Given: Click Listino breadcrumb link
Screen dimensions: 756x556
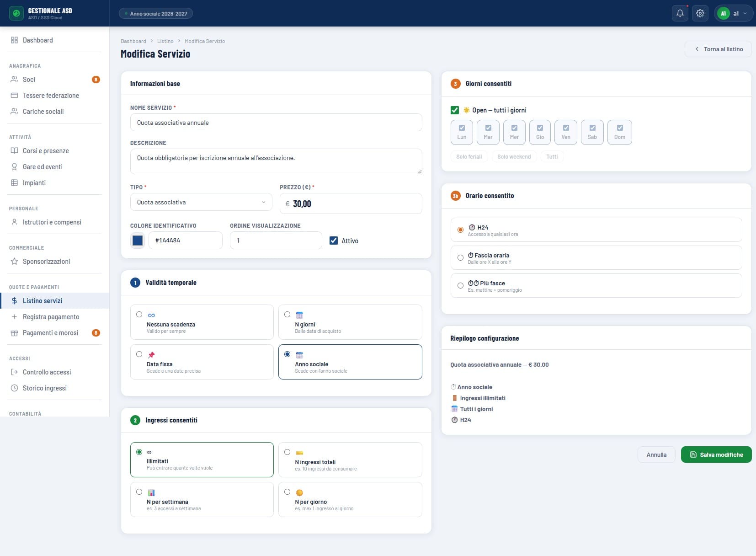Looking at the screenshot, I should (x=165, y=41).
